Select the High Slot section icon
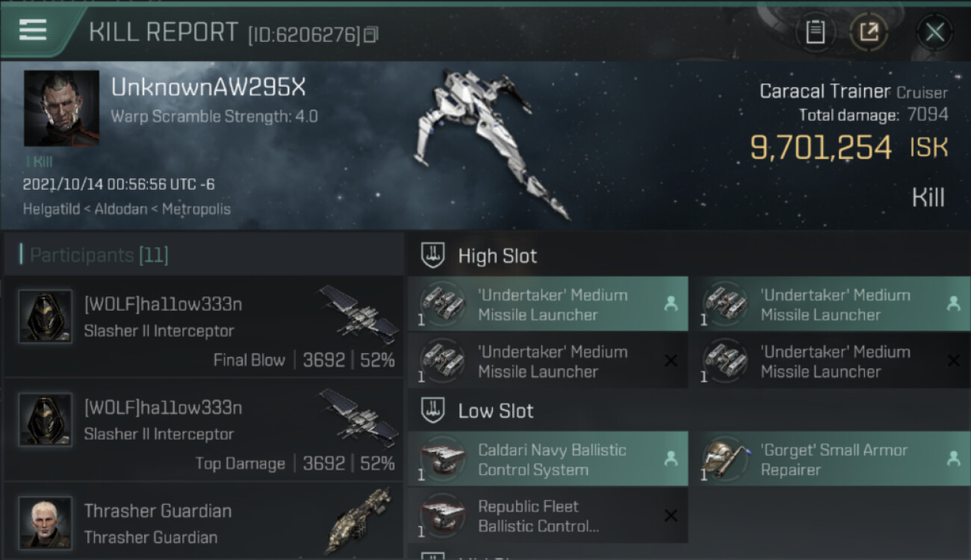971x560 pixels. (x=433, y=255)
